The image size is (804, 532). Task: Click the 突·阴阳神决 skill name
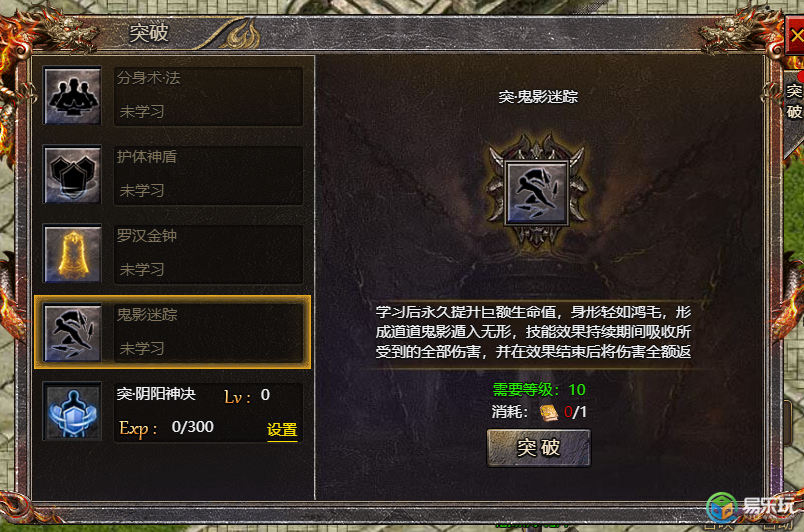tap(156, 394)
